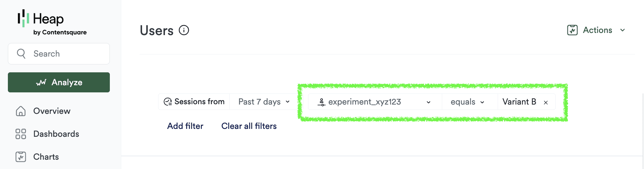The width and height of the screenshot is (644, 169).
Task: Click the Dashboards grid icon
Action: [x=21, y=134]
